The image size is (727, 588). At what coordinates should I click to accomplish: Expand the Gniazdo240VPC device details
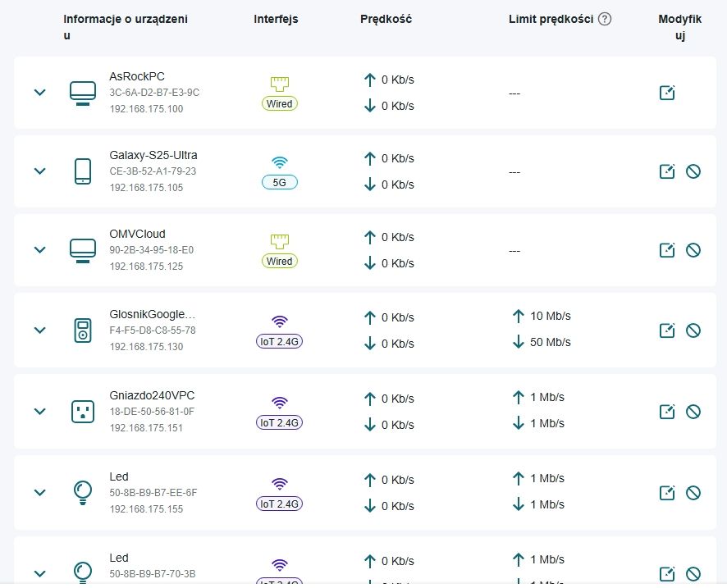pyautogui.click(x=39, y=412)
